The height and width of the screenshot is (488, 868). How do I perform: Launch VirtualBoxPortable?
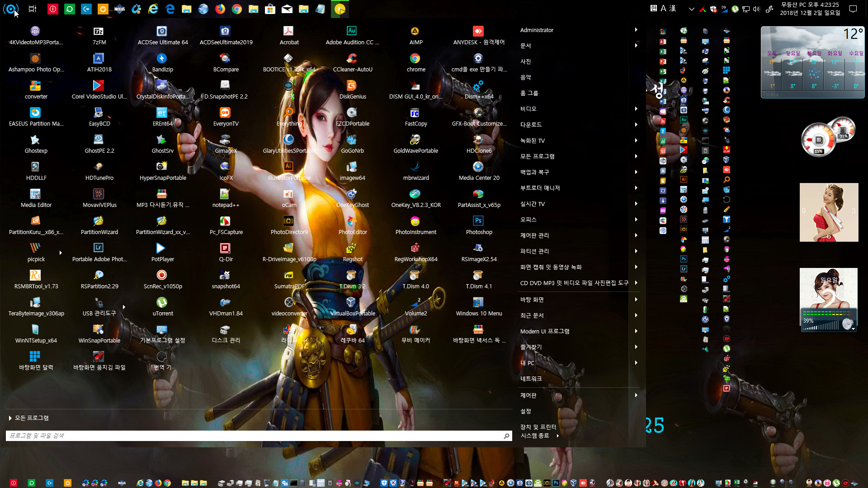tap(352, 306)
